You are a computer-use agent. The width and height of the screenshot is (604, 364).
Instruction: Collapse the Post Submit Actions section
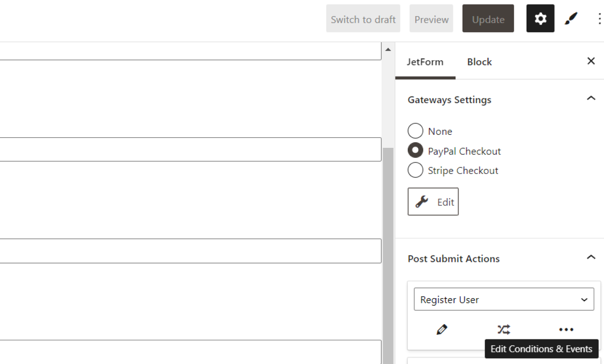[x=590, y=258]
